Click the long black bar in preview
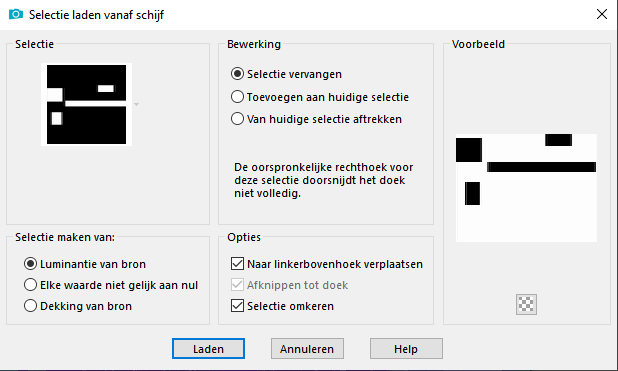Viewport: 618px width, 371px height. click(x=542, y=167)
